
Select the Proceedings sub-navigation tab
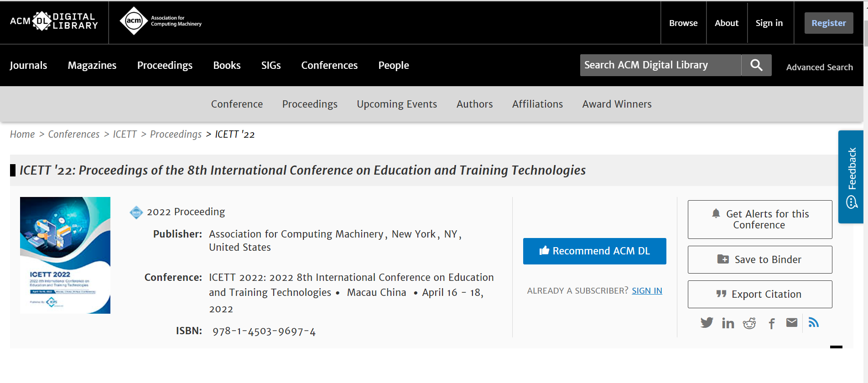click(x=310, y=104)
